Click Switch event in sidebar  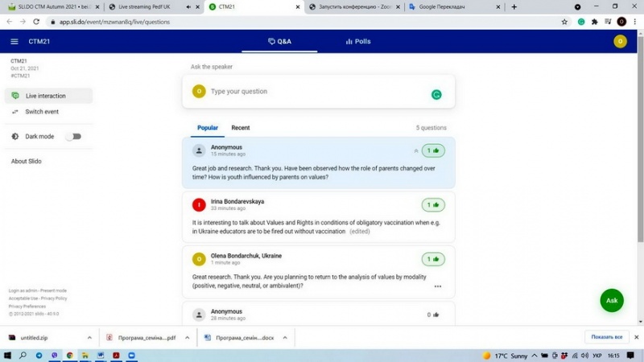[41, 112]
